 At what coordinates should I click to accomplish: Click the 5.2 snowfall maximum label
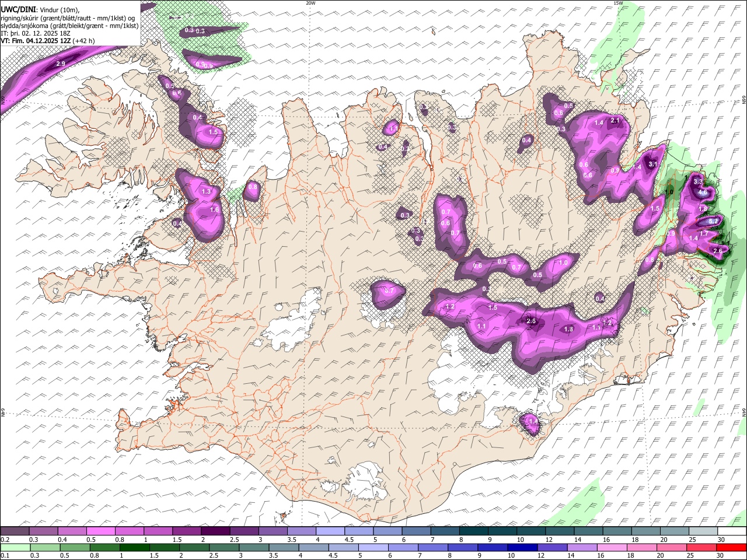[713, 222]
